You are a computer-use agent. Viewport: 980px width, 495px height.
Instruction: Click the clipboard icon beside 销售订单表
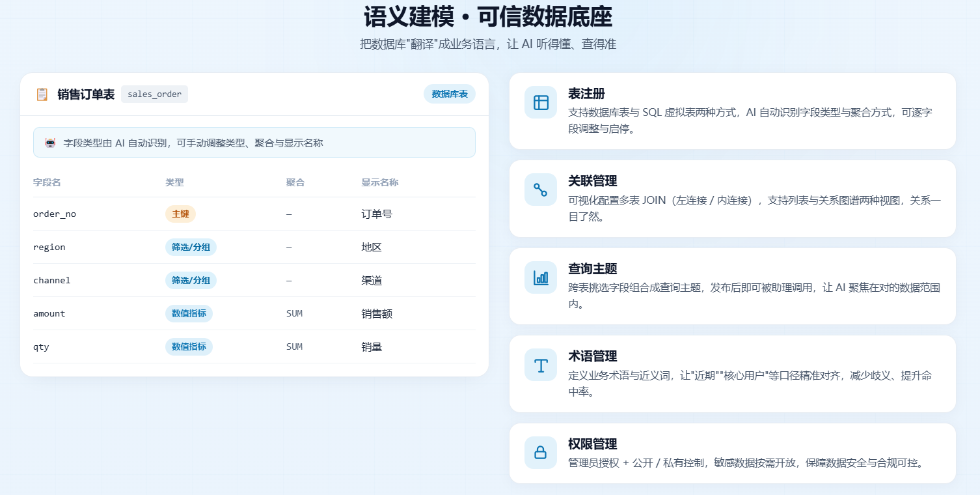42,94
